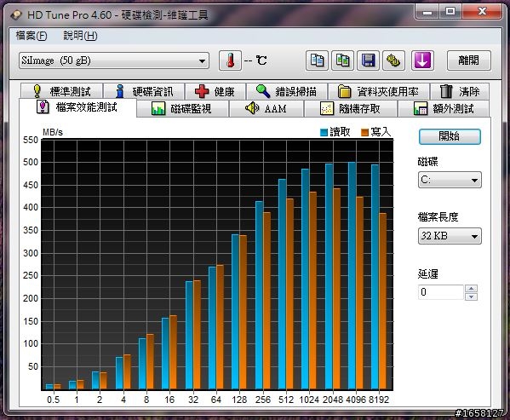Viewport: 510px width, 420px height.
Task: Select the 檔案效能測試 file benchmark tab
Action: 77,107
